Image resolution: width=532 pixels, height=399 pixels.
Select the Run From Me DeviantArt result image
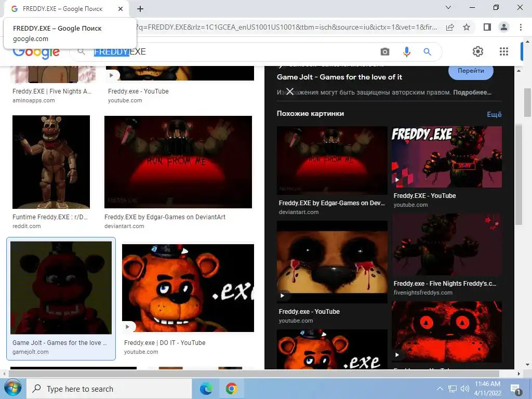[x=178, y=162]
